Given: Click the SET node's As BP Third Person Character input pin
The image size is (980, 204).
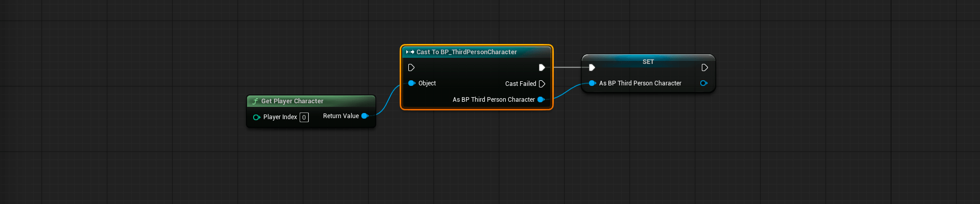Looking at the screenshot, I should tap(593, 83).
